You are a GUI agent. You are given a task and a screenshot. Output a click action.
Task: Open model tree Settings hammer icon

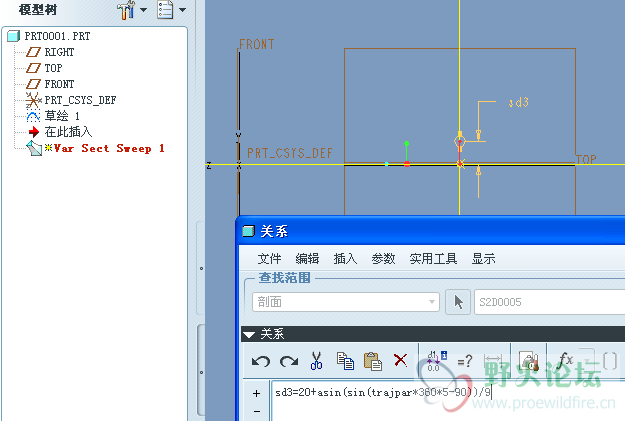click(x=126, y=10)
